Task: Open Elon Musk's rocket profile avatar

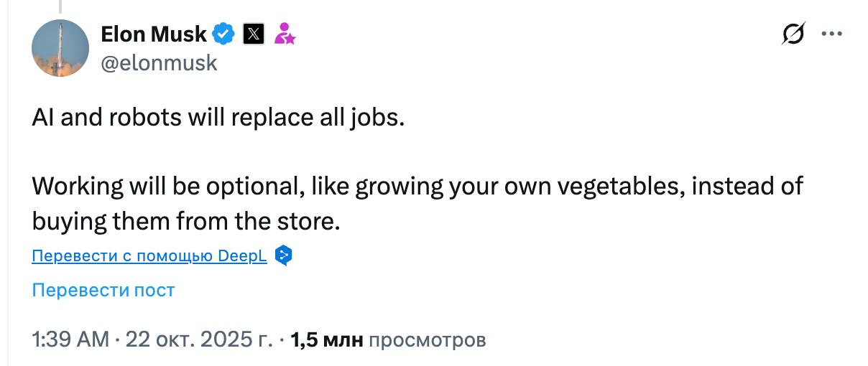Action: (60, 48)
